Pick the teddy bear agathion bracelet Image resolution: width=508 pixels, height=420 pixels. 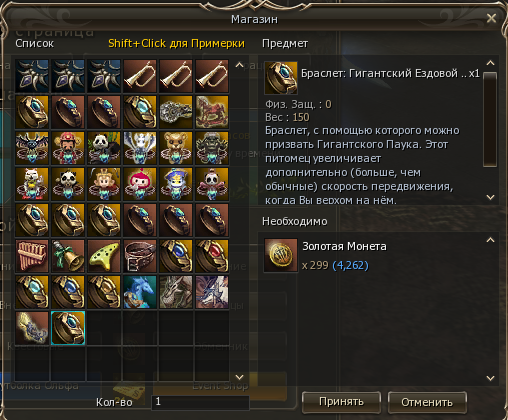pyautogui.click(x=176, y=148)
